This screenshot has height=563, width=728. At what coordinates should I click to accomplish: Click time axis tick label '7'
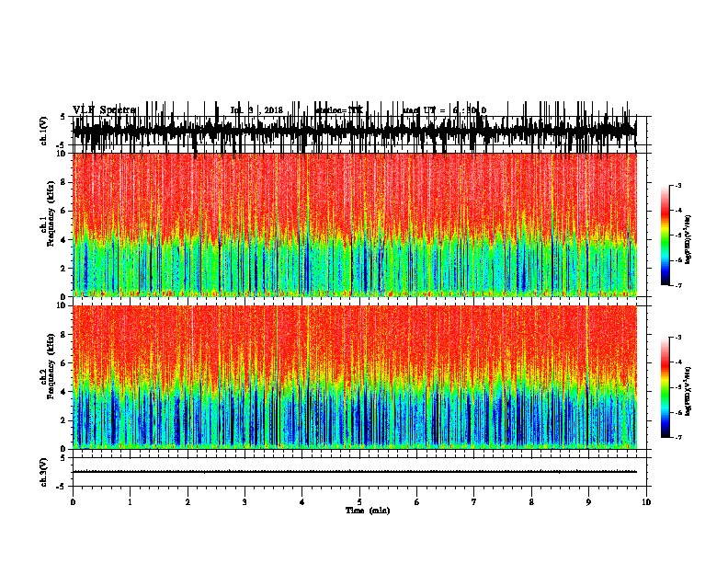click(x=474, y=502)
